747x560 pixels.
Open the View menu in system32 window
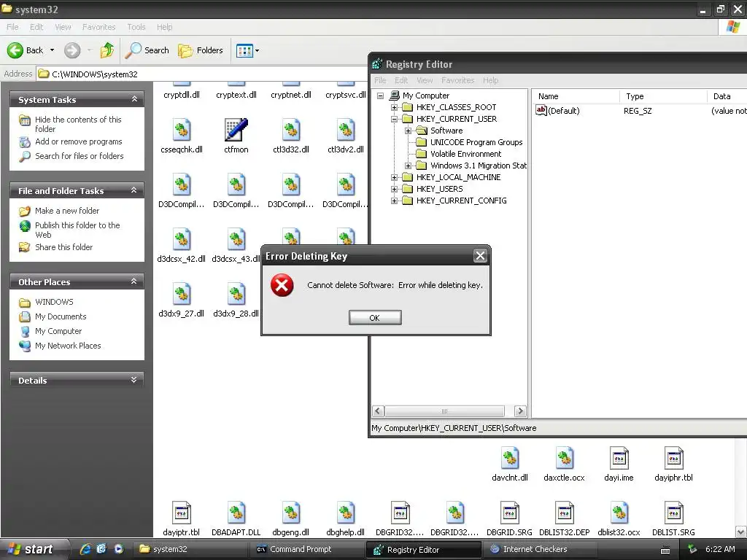tap(63, 27)
